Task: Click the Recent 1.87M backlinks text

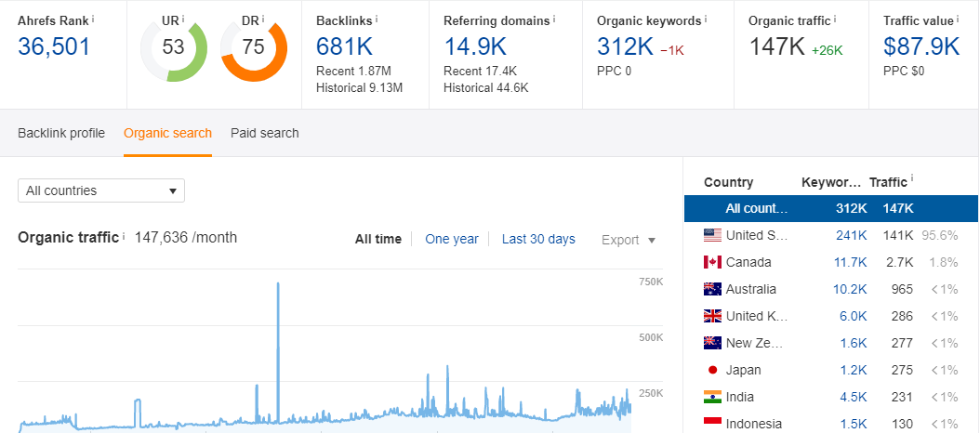Action: (x=353, y=72)
